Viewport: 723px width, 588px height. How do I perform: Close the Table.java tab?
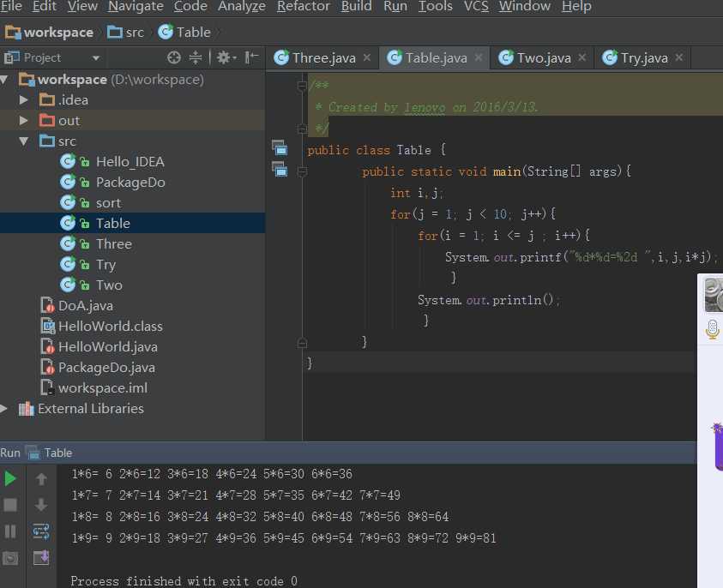pos(479,57)
